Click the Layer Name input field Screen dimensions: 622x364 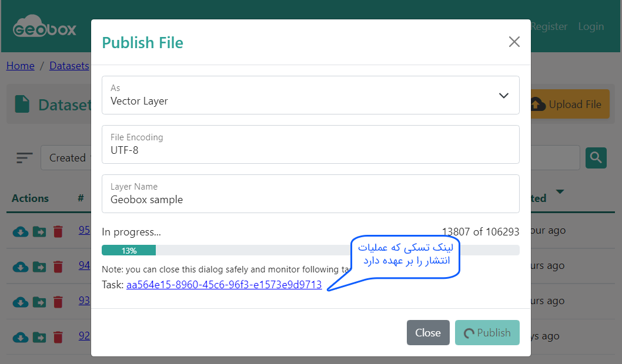310,194
